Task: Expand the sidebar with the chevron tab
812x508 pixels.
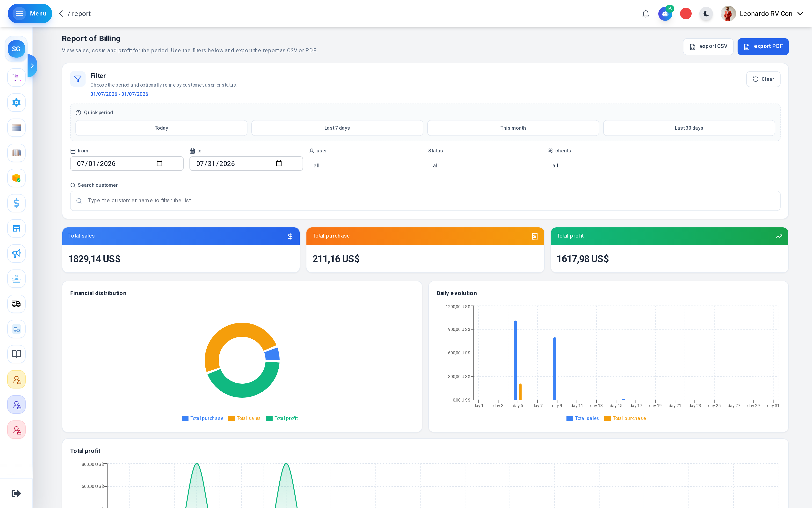Action: 32,66
